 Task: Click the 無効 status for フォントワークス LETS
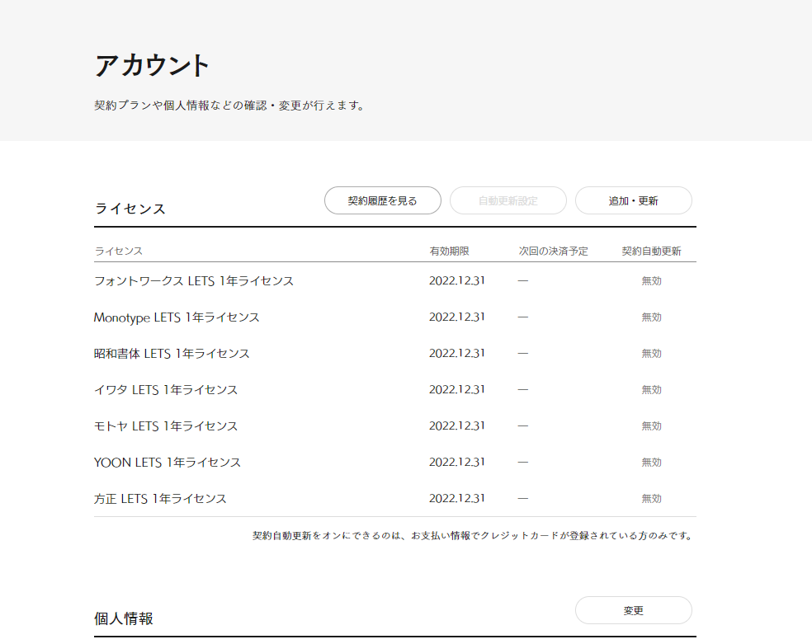click(x=651, y=281)
